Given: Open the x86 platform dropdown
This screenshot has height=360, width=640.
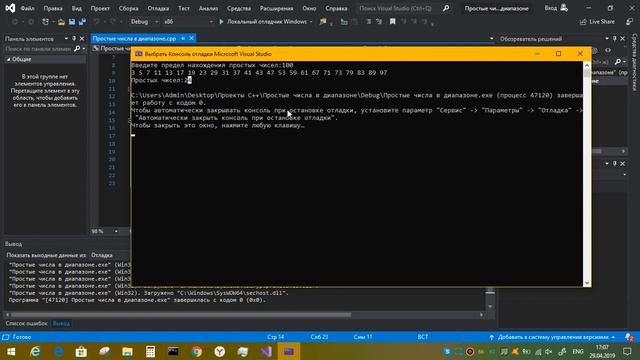Looking at the screenshot, I should (x=188, y=22).
